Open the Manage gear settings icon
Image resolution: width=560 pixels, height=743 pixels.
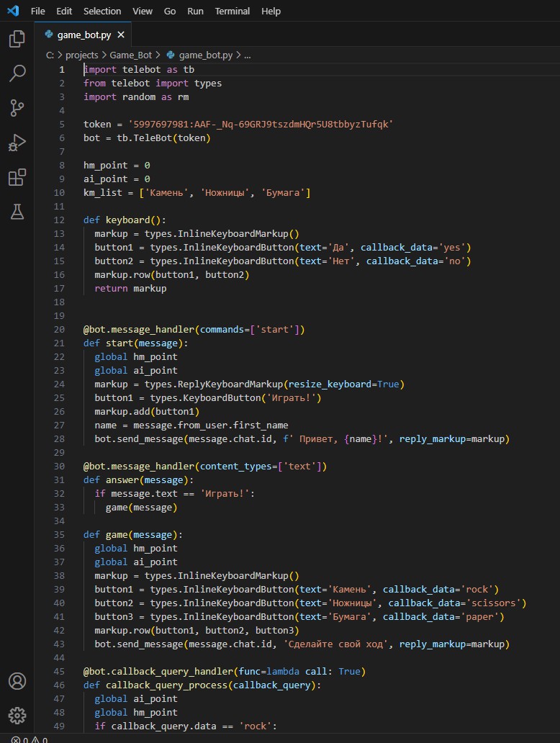[17, 716]
